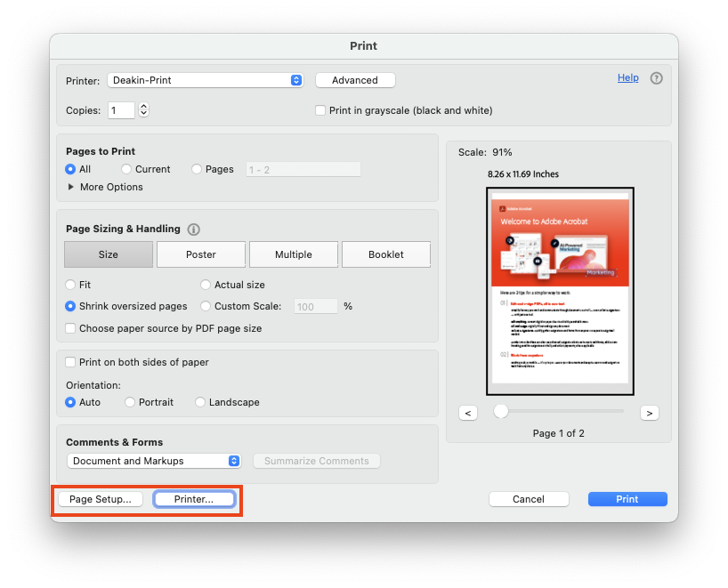The width and height of the screenshot is (728, 588).
Task: Click the help question mark icon
Action: pyautogui.click(x=657, y=78)
